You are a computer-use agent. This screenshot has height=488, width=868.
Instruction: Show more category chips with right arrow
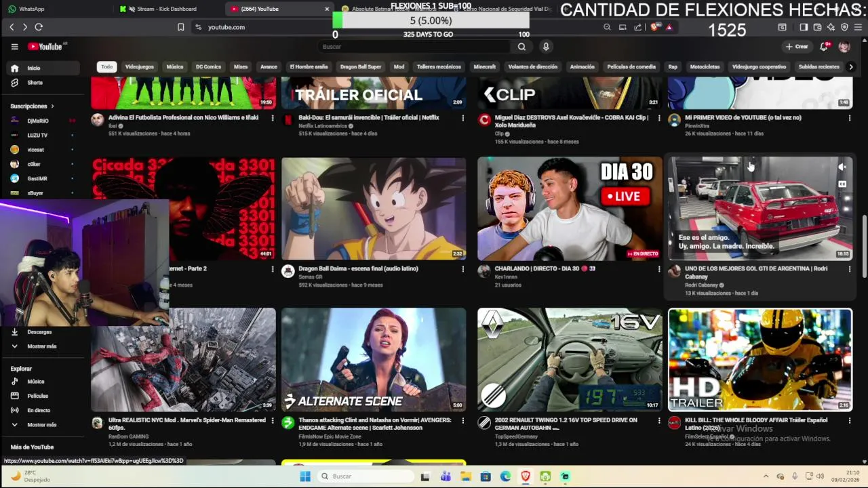point(851,67)
